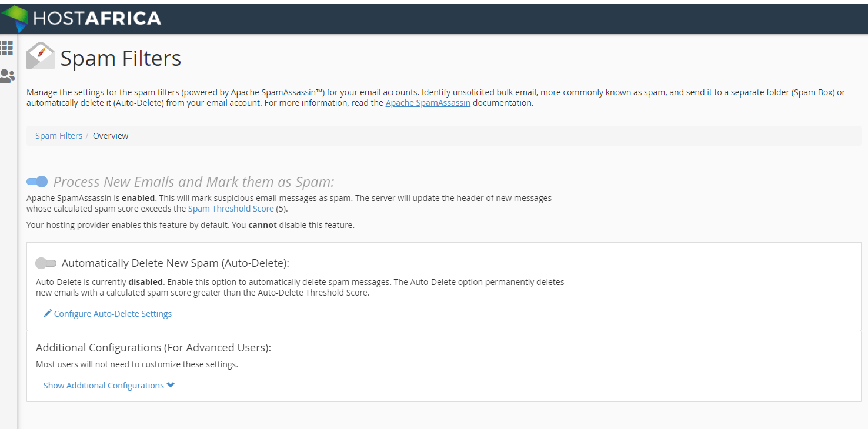This screenshot has width=868, height=429.
Task: Click the pencil icon beside Configure Auto-Delete Settings
Action: [48, 313]
